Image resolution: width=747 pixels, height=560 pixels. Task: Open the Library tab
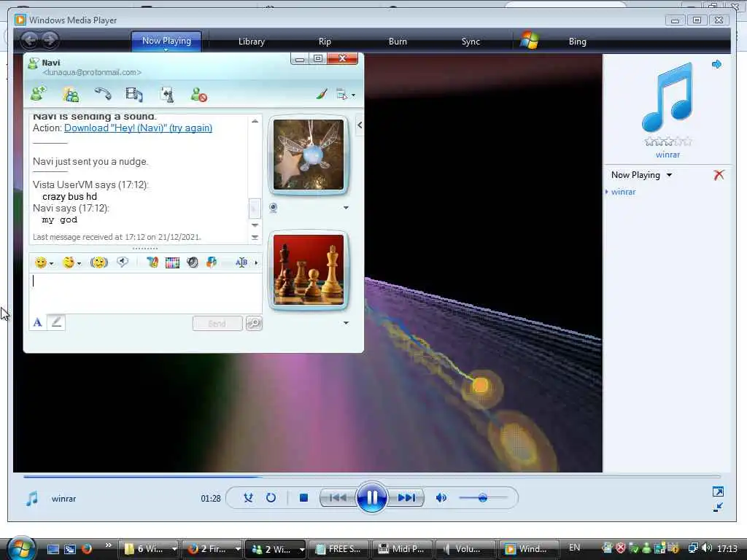click(252, 42)
